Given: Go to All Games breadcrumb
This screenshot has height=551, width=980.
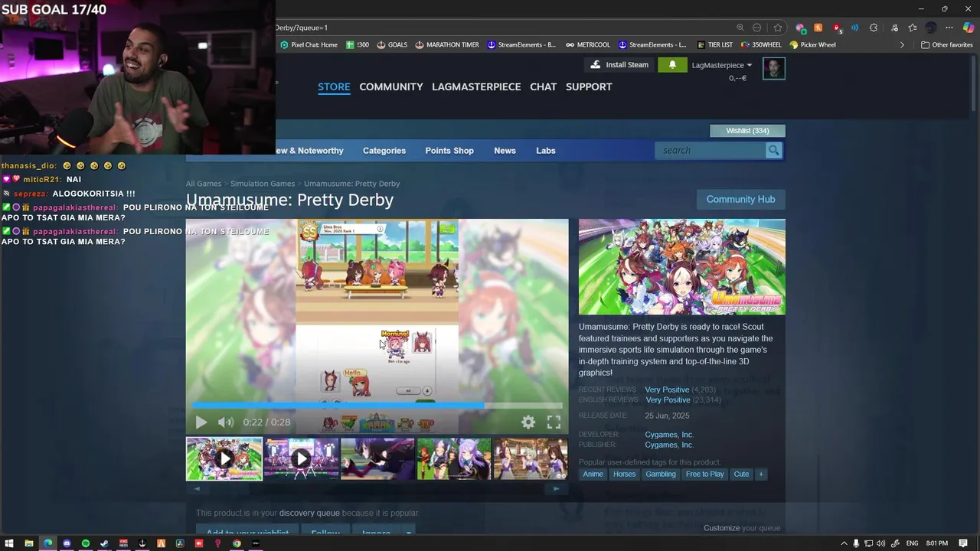Looking at the screenshot, I should point(204,184).
